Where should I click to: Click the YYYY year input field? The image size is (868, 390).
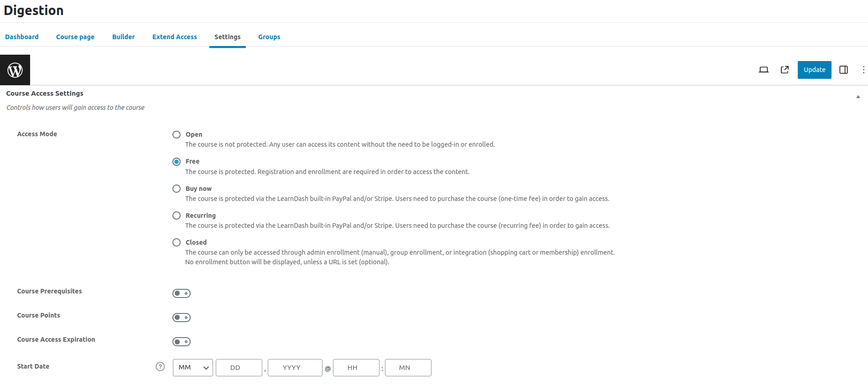[295, 368]
